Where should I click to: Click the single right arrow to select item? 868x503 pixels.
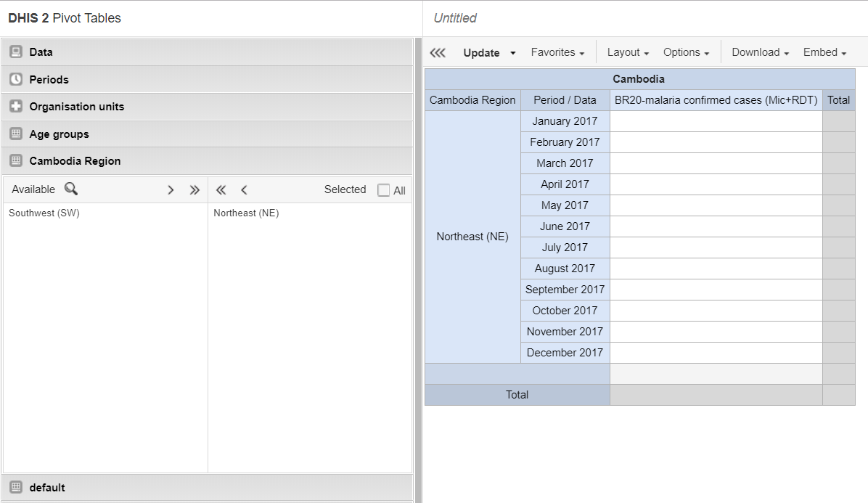click(x=171, y=190)
